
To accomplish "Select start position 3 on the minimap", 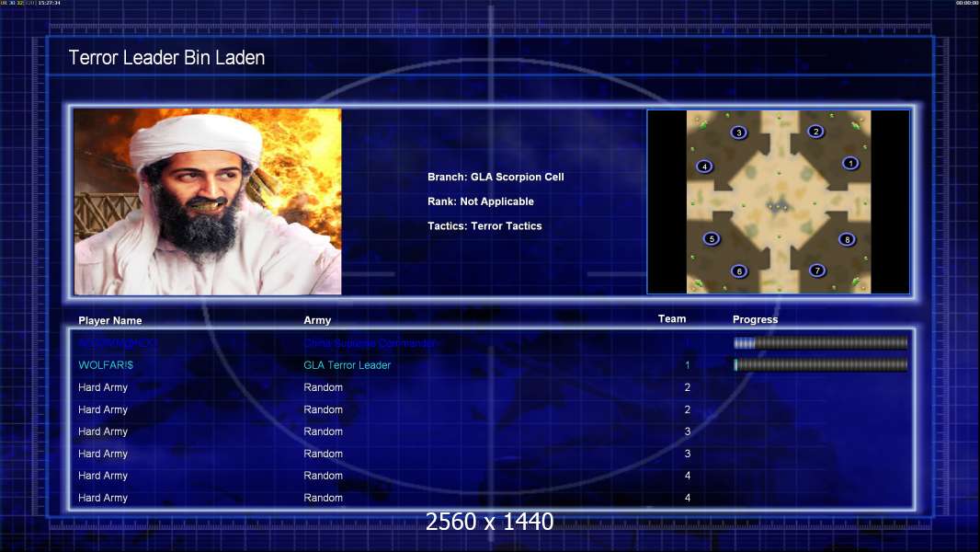I will pyautogui.click(x=739, y=132).
